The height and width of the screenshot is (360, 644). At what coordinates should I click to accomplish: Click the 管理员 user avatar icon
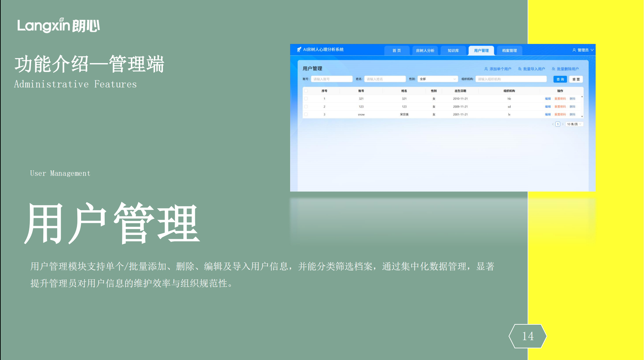click(574, 50)
